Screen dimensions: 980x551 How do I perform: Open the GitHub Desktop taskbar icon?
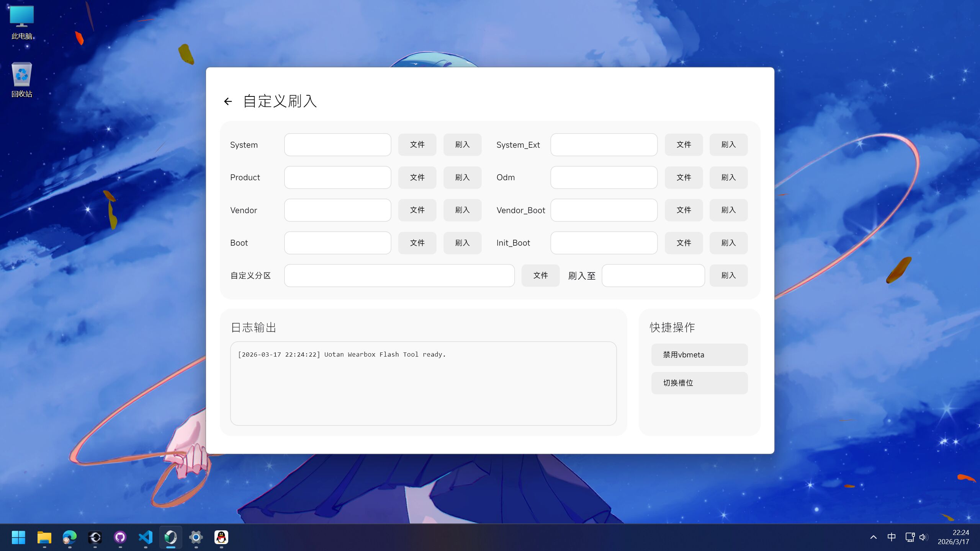[x=120, y=537]
